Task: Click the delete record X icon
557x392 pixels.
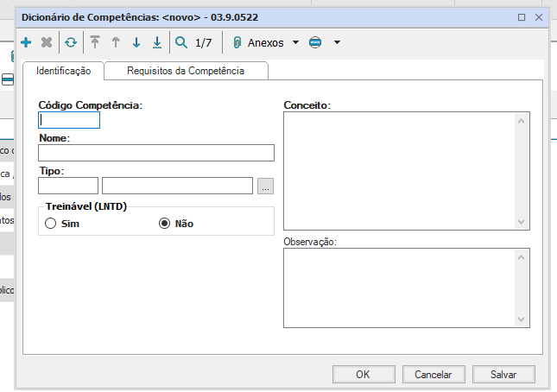Action: point(47,42)
